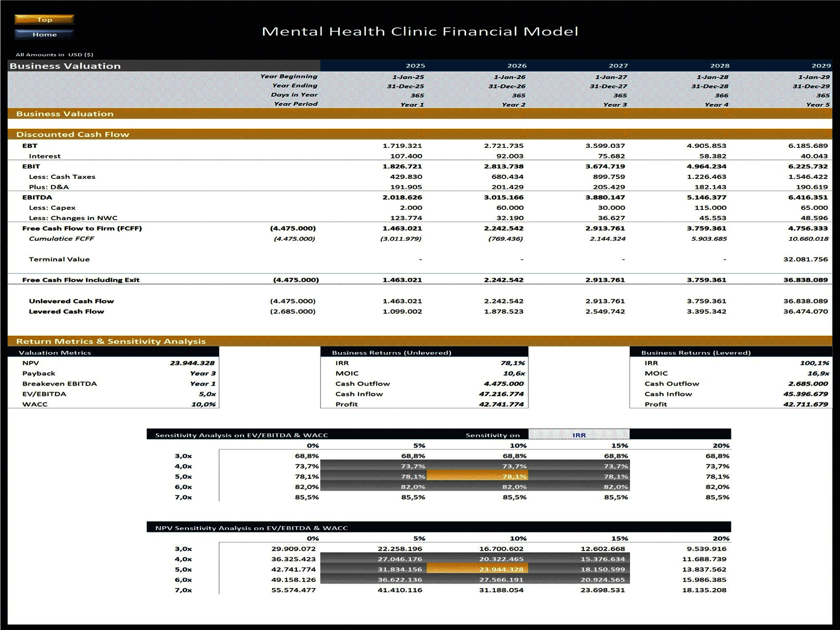Image resolution: width=840 pixels, height=630 pixels.
Task: Select the NPV sensitivity cell 29.909.072
Action: coord(293,549)
